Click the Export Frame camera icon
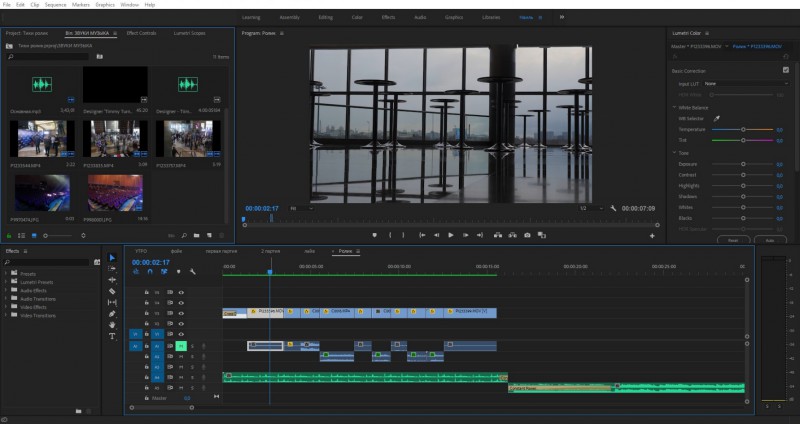Viewport: 800px width, 424px height. 527,235
